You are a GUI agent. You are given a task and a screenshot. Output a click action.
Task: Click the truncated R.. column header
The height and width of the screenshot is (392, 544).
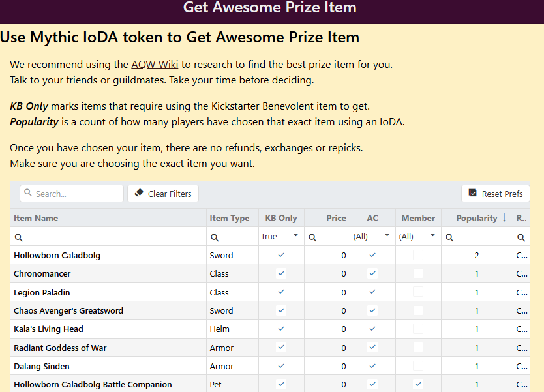pyautogui.click(x=521, y=218)
